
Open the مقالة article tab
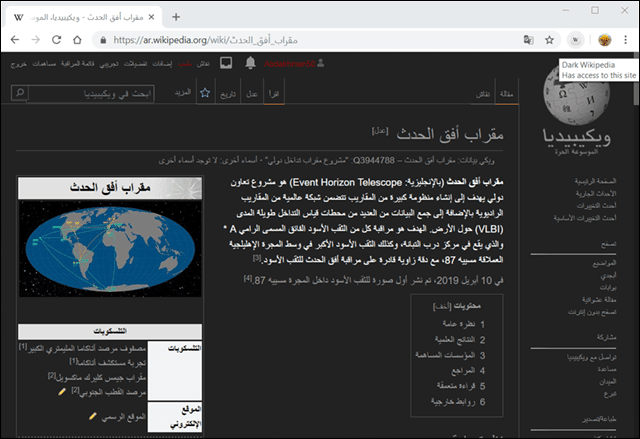(507, 94)
